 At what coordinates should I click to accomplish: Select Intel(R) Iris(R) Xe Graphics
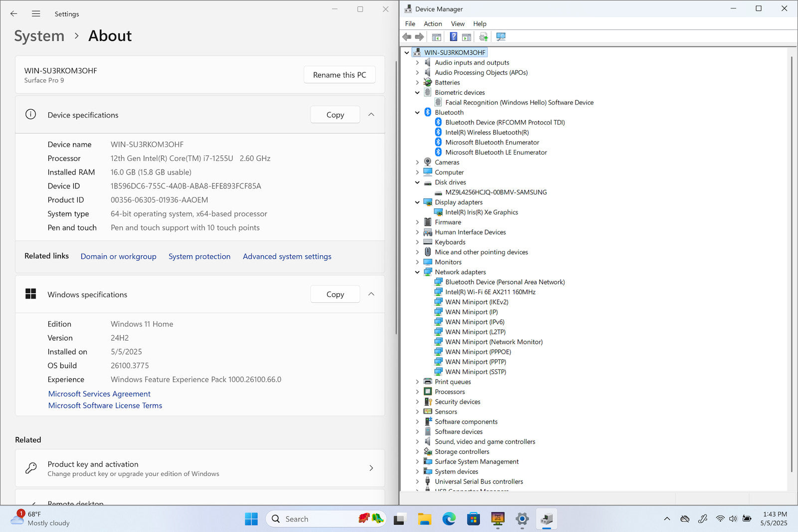[482, 212]
